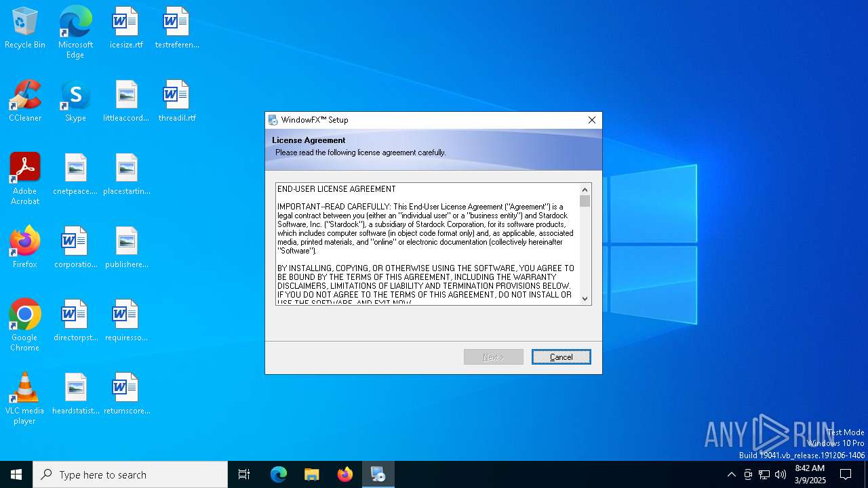
Task: Open the Recycle Bin desktop icon
Action: tap(25, 28)
